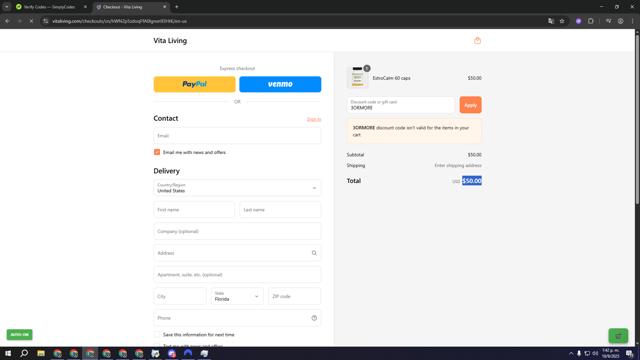Open the tab search dropdown arrow
This screenshot has height=360, width=640.
pos(7,7)
